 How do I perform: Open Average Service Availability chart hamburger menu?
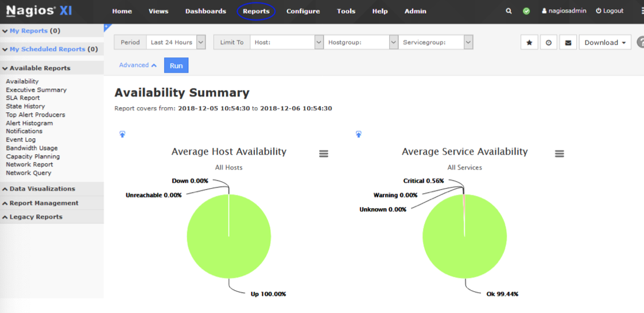click(x=560, y=154)
